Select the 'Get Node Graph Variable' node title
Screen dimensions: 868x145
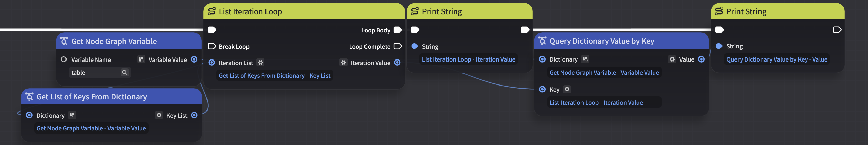114,41
